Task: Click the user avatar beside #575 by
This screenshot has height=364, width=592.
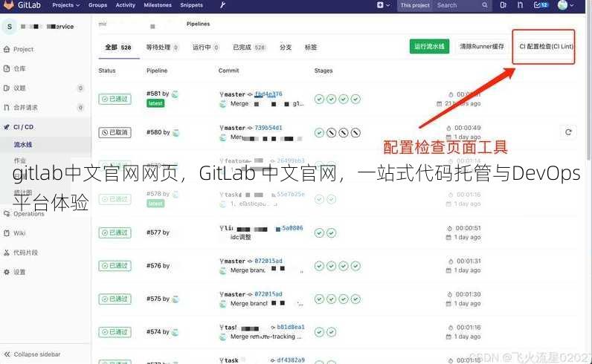Action: point(176,299)
